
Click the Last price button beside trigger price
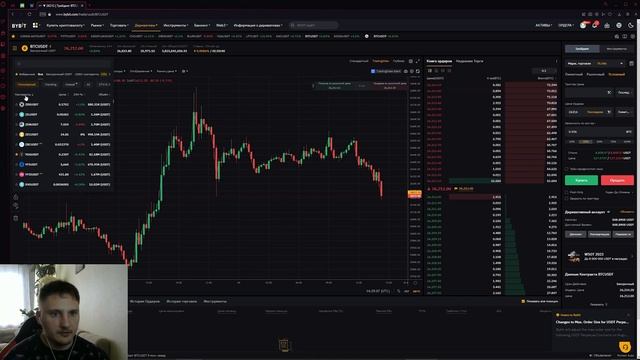pyautogui.click(x=624, y=93)
